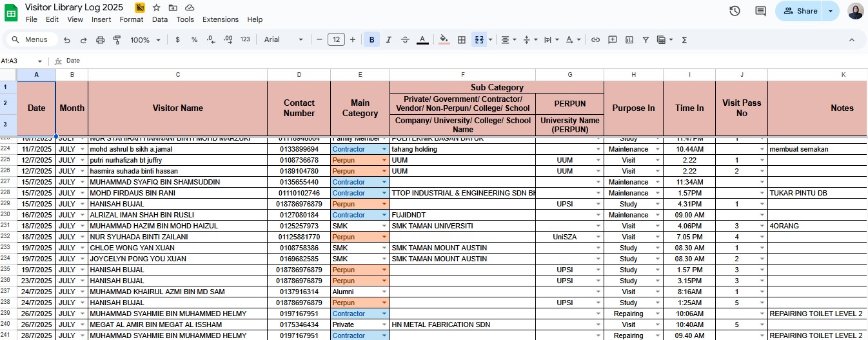Viewport: 868px width, 340px height.
Task: Click the print icon in toolbar
Action: pyautogui.click(x=100, y=40)
